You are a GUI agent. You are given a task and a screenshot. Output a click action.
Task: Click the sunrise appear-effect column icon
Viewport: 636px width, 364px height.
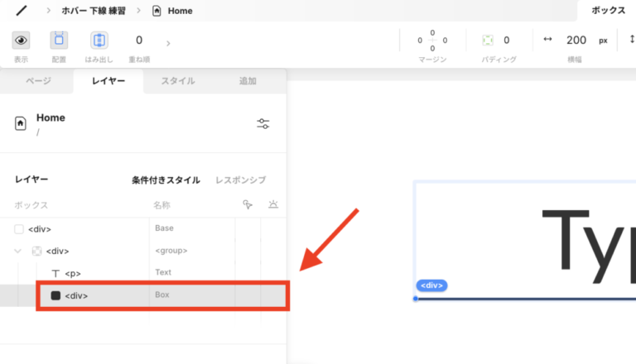[273, 204]
